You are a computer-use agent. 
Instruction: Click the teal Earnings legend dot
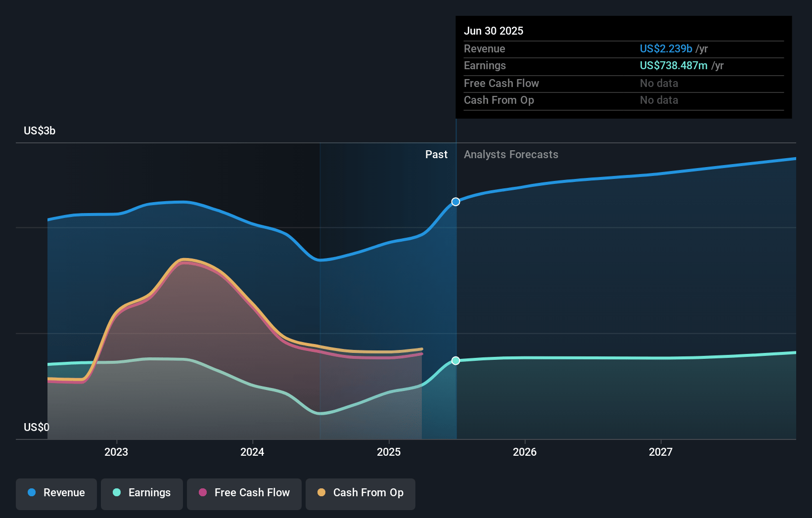pos(117,492)
